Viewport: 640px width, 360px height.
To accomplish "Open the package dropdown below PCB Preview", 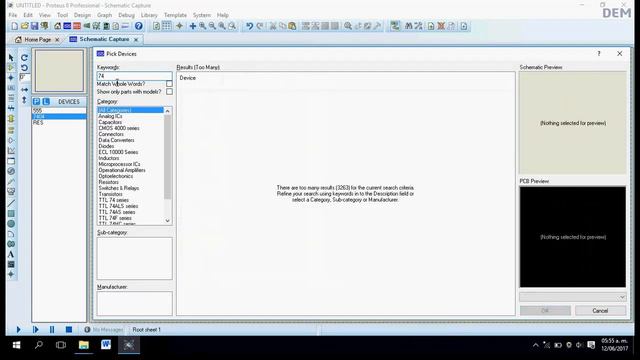I will click(573, 297).
